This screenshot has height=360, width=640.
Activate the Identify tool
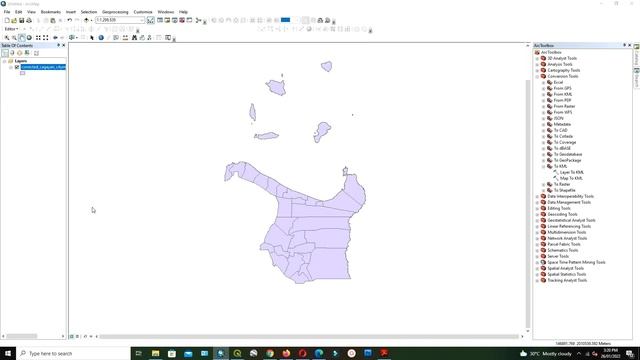(101, 38)
